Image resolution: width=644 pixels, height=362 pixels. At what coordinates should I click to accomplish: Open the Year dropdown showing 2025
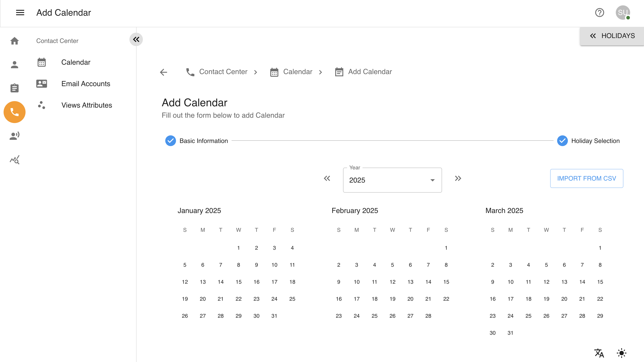[392, 180]
